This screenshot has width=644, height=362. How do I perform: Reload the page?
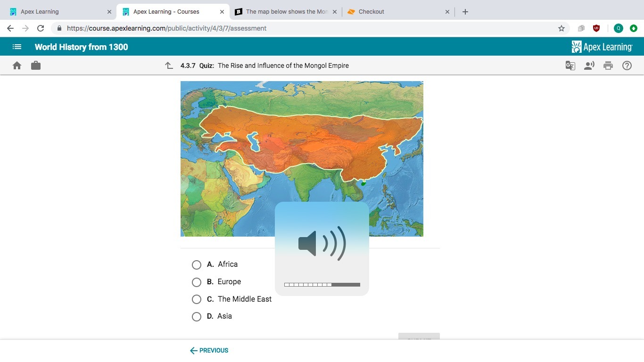(x=41, y=28)
